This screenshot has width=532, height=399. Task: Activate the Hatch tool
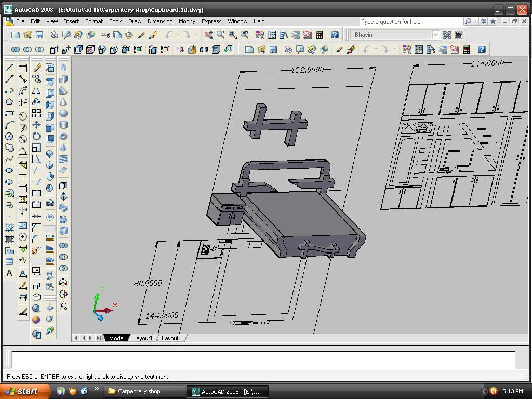[x=9, y=228]
